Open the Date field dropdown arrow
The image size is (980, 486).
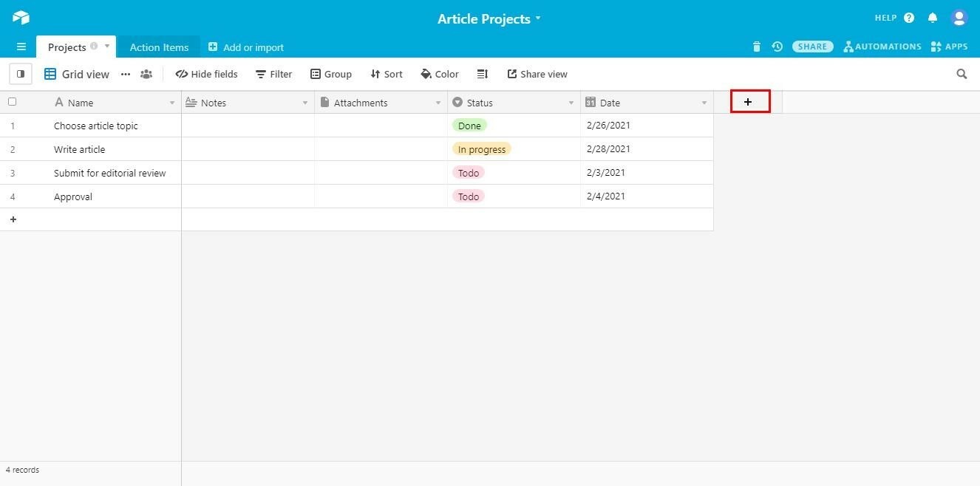click(x=704, y=103)
